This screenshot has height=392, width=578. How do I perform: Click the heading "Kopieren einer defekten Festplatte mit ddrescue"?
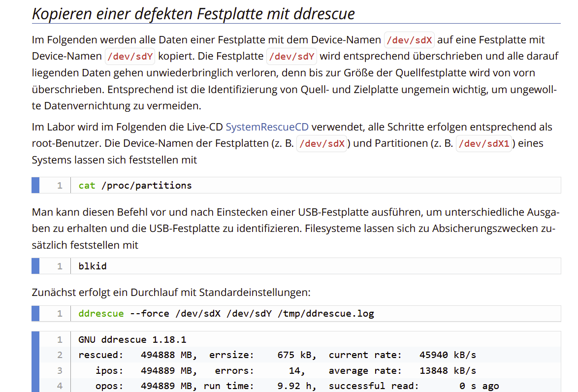[x=193, y=14]
